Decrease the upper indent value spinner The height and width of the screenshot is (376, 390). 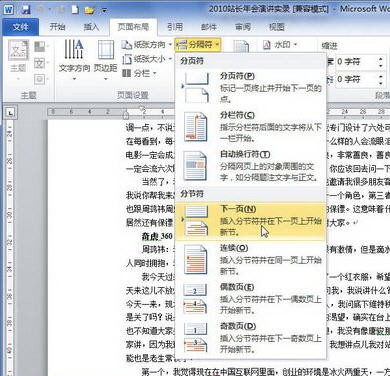pos(380,65)
